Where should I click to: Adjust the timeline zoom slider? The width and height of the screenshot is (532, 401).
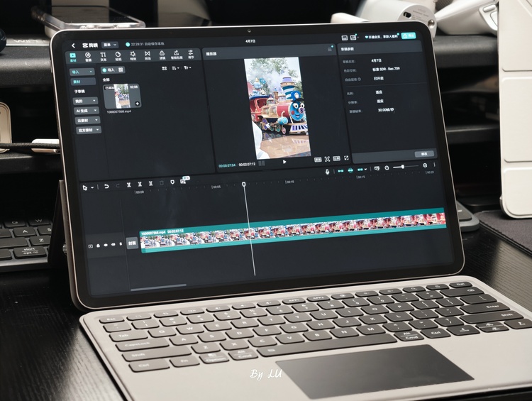[x=403, y=167]
